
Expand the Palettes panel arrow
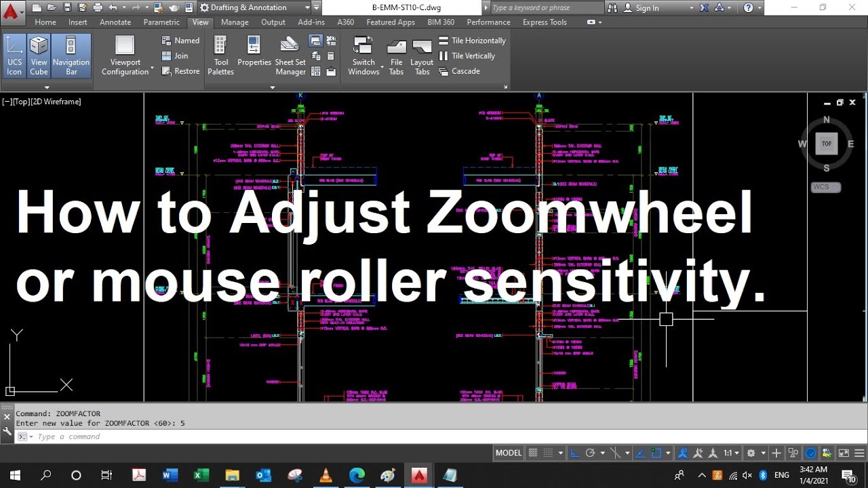[273, 87]
